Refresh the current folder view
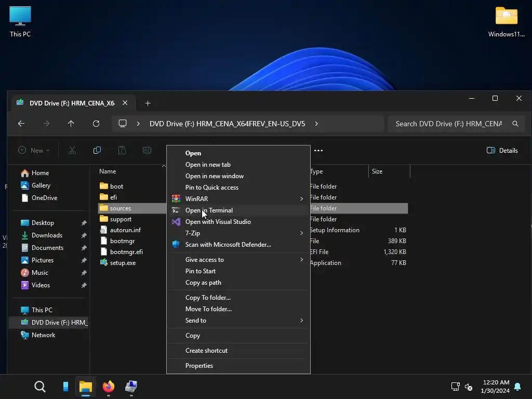This screenshot has height=399, width=532. point(96,124)
